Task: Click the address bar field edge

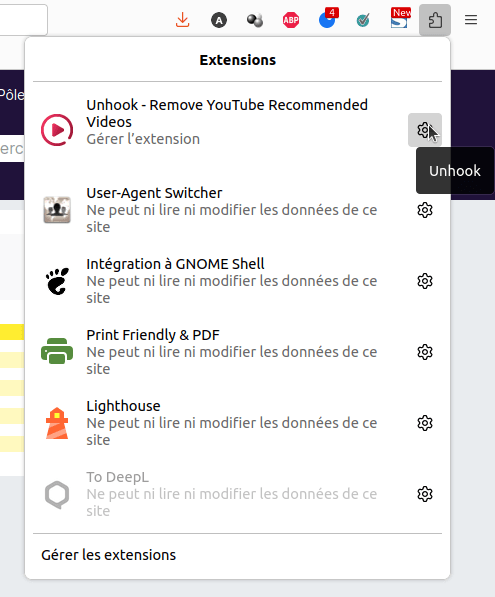Action: pos(24,20)
